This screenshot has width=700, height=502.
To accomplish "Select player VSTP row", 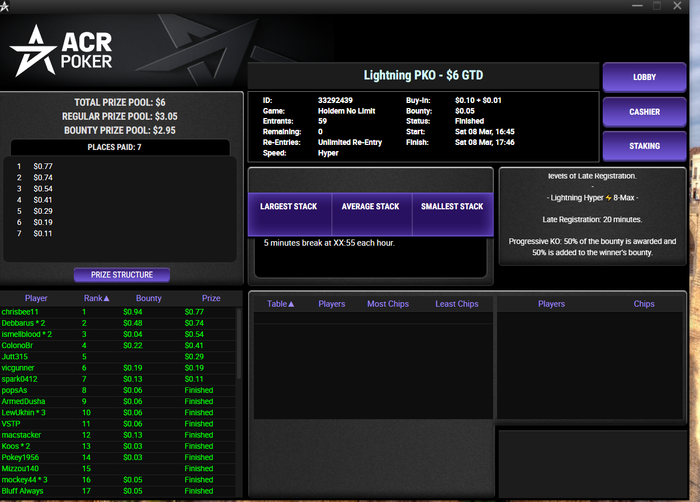I will (x=118, y=423).
